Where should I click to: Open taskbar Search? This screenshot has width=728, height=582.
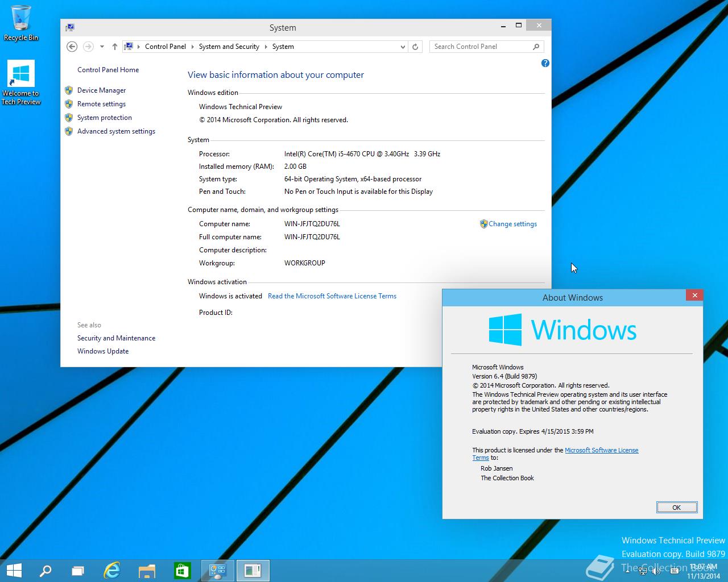tap(45, 571)
